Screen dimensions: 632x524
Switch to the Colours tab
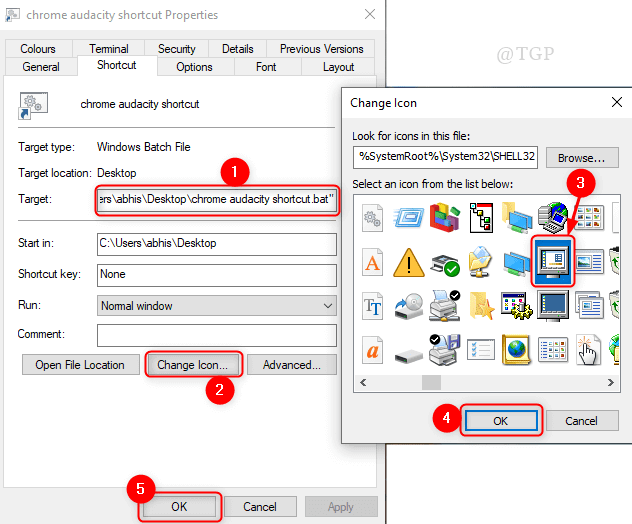pos(38,49)
